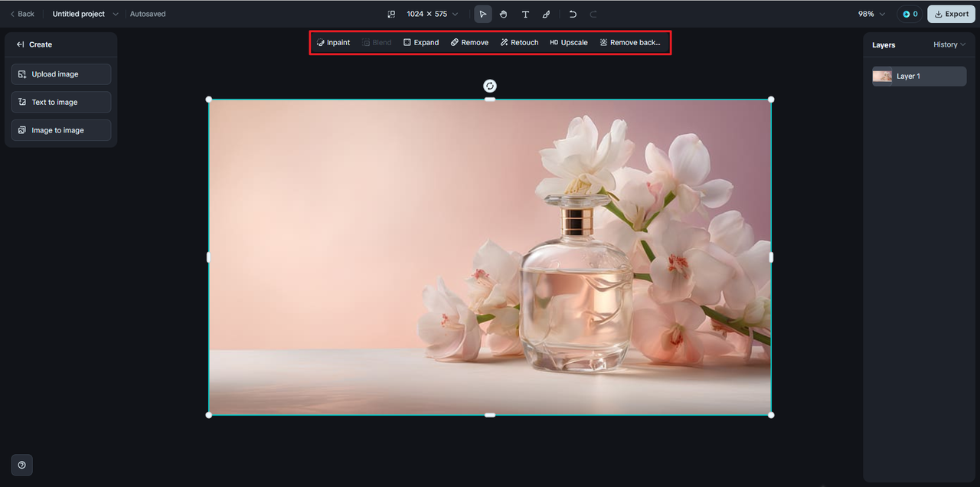The image size is (980, 487).
Task: Click the rotate handle above the image
Action: (x=490, y=86)
